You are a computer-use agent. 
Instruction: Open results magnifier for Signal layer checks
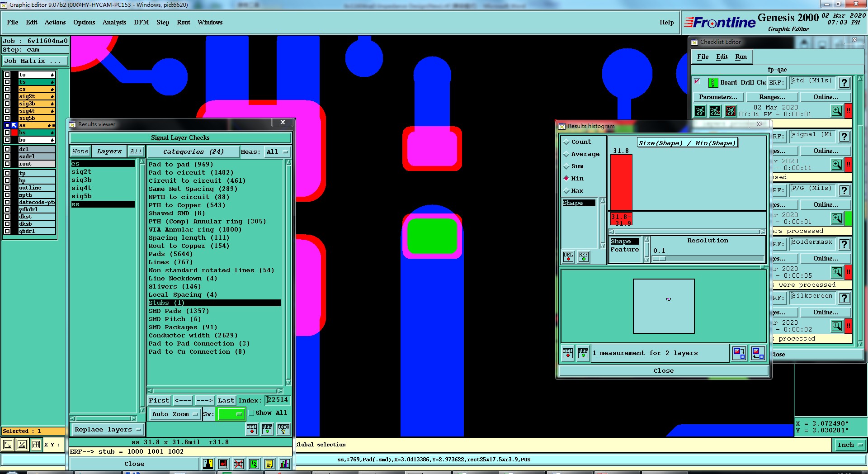pos(837,164)
